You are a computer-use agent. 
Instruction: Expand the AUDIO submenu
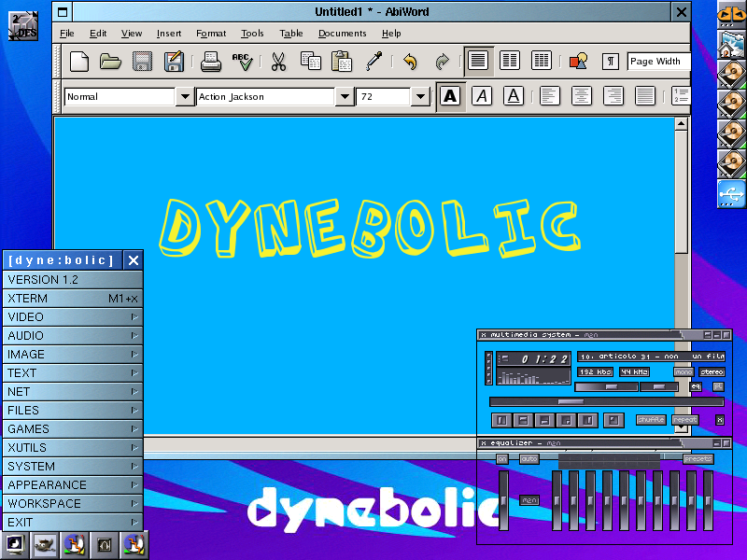coord(73,336)
